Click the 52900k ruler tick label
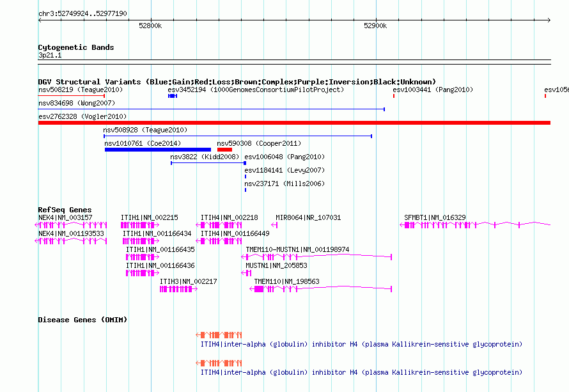 (375, 26)
